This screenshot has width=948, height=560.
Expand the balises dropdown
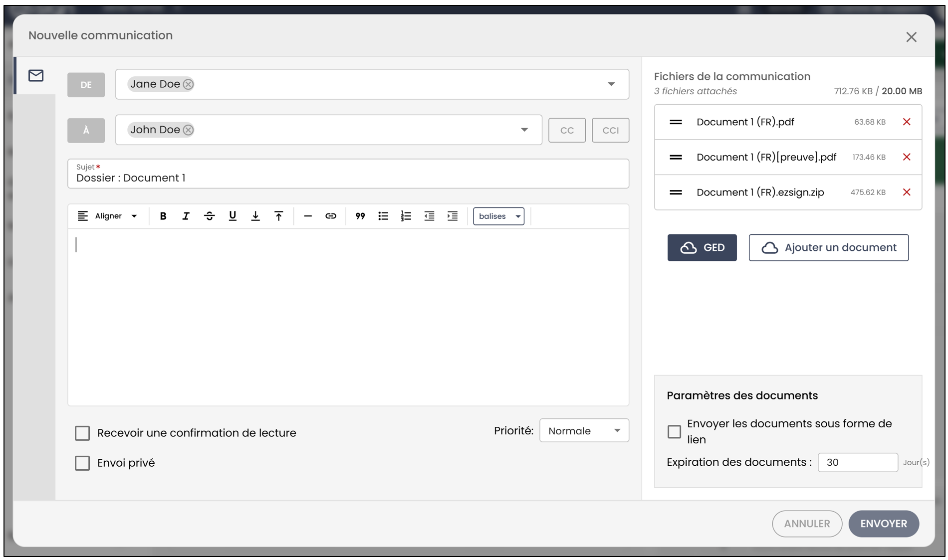[498, 216]
